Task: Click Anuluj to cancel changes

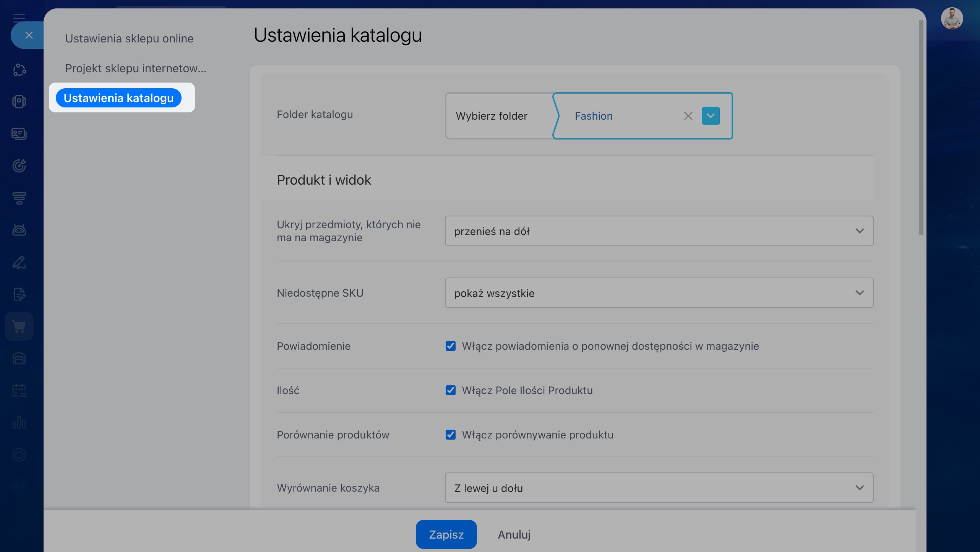Action: point(514,534)
